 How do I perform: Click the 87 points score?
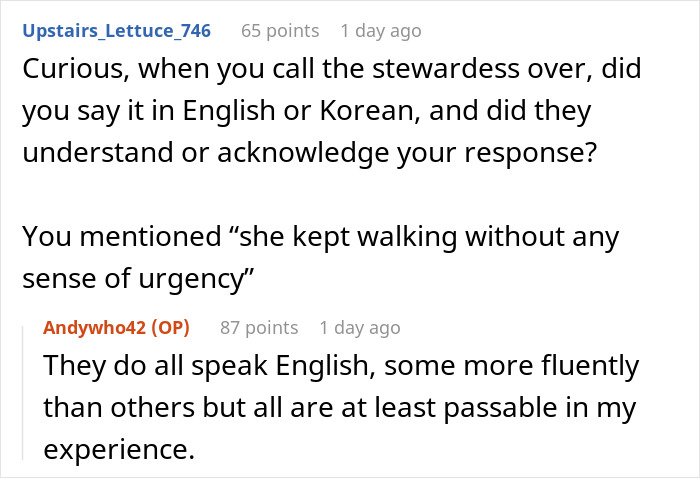pos(259,327)
